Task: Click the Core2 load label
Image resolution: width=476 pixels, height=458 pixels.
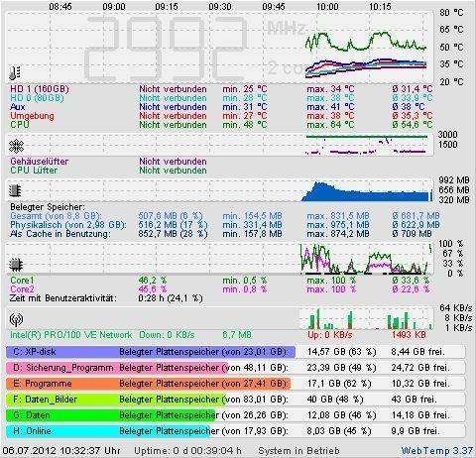Action: tap(22, 289)
